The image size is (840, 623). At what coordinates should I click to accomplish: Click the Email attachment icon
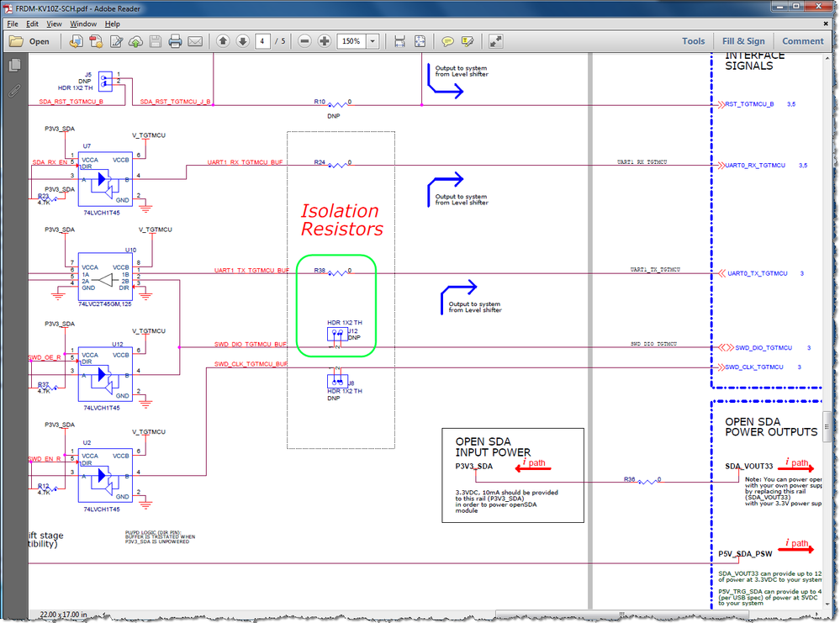[195, 40]
